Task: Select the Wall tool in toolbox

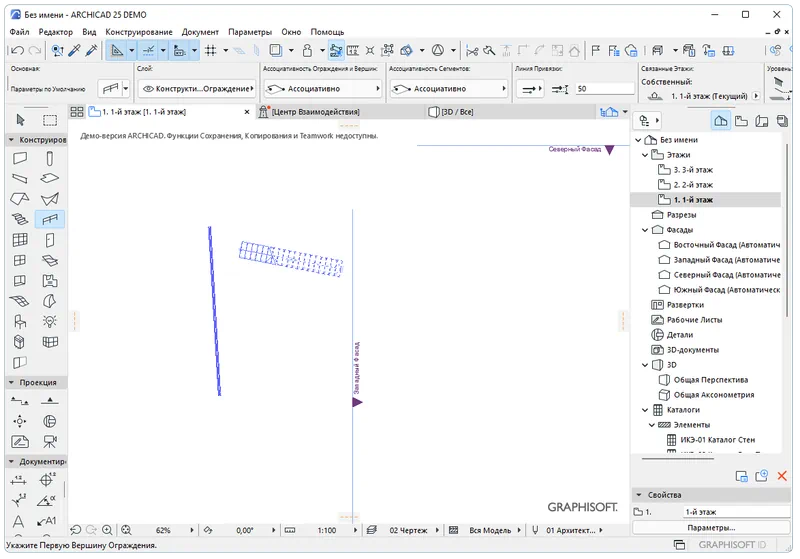Action: pos(19,159)
